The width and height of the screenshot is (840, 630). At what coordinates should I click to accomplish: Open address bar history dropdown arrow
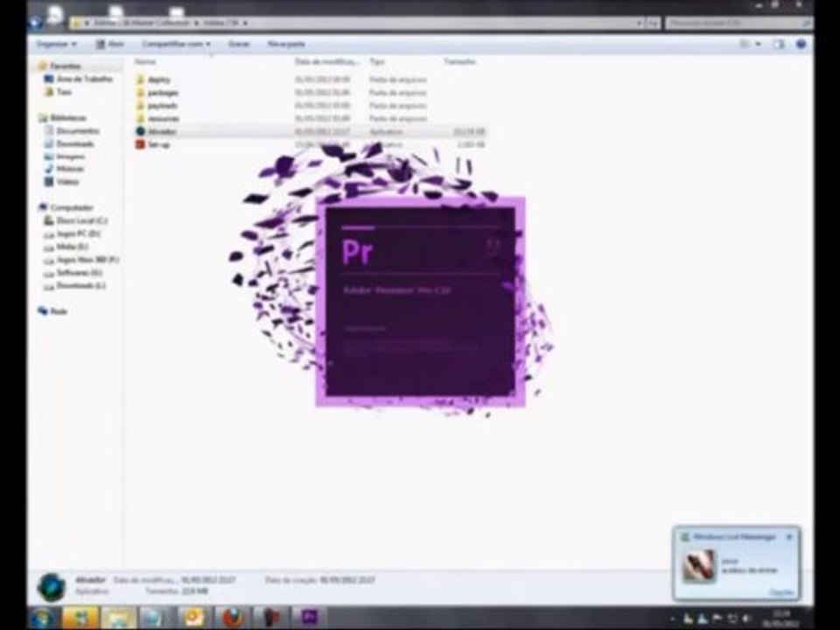point(639,23)
